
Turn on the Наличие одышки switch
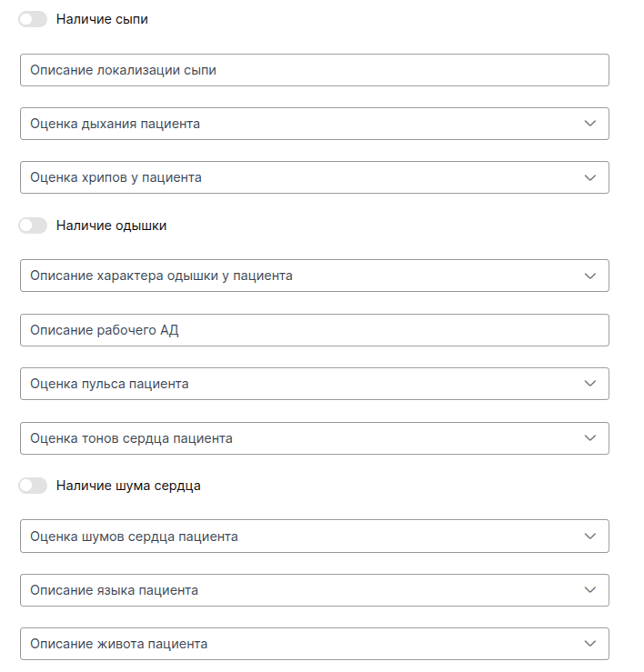point(33,226)
